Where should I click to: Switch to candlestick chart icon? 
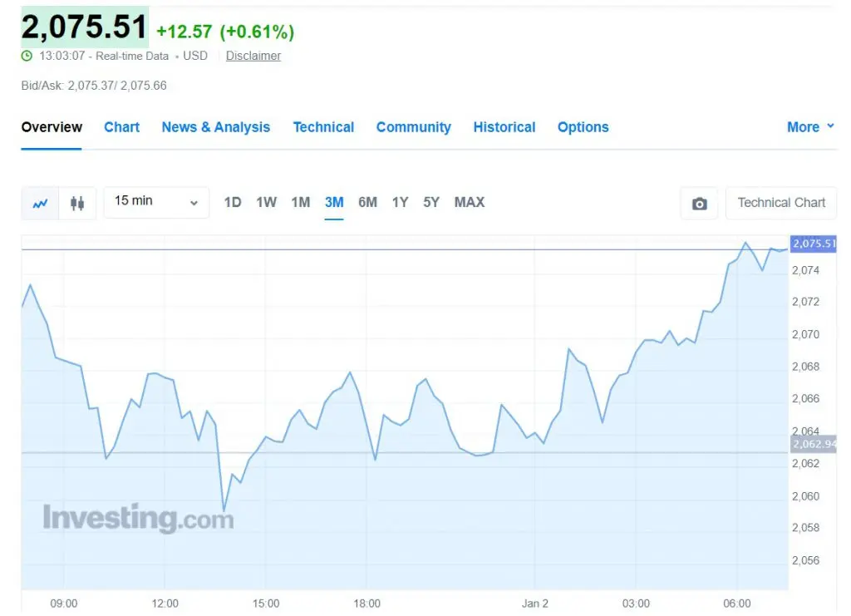(x=77, y=204)
